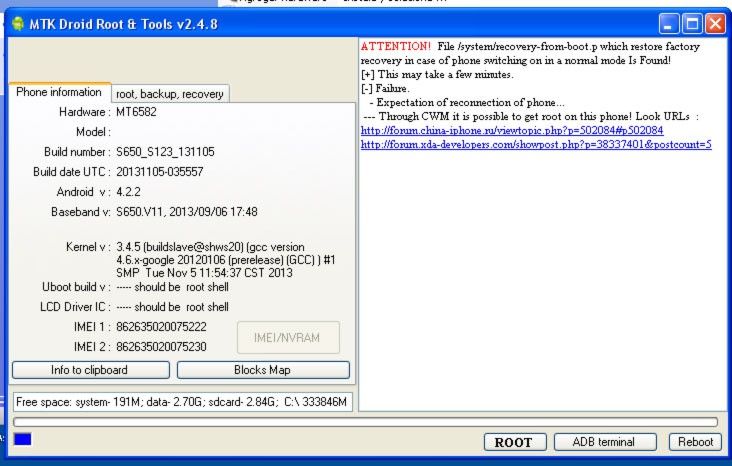This screenshot has height=466, width=732.
Task: Click the Reboot button
Action: click(695, 442)
